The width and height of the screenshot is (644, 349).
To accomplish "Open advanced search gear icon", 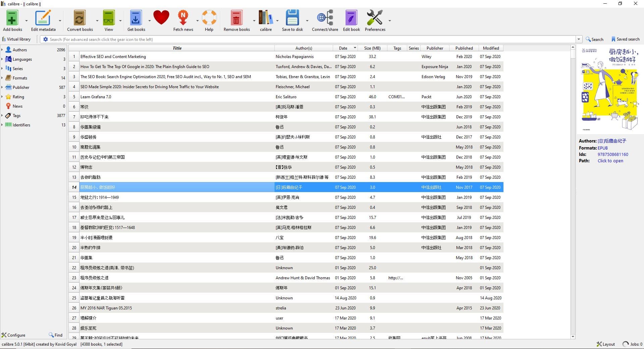I will [46, 40].
